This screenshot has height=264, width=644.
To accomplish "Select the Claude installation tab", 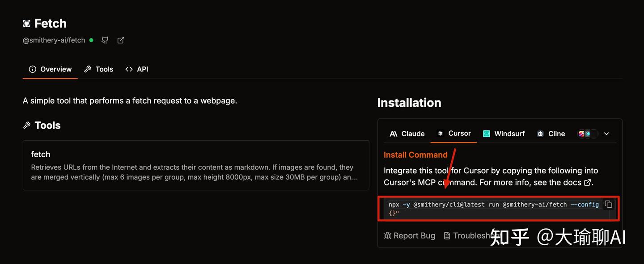I will click(x=407, y=134).
